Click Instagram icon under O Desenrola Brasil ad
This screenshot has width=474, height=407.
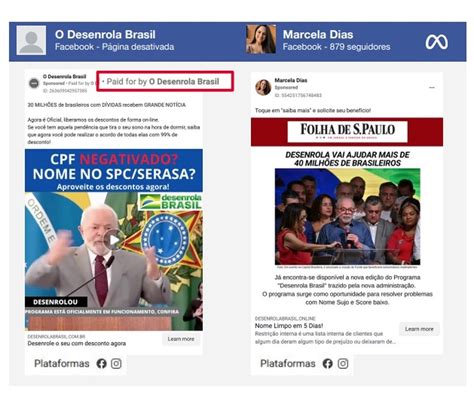click(x=116, y=363)
